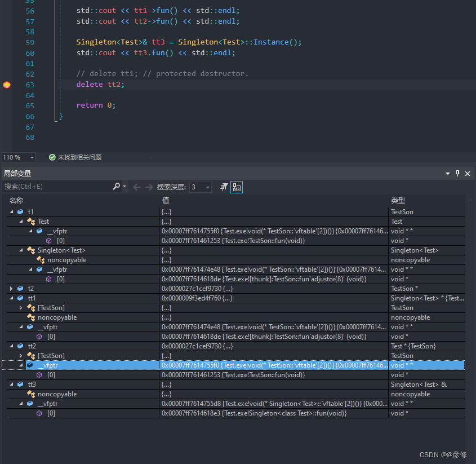
Task: Click the 'delete tt2;' code line
Action: click(x=100, y=84)
